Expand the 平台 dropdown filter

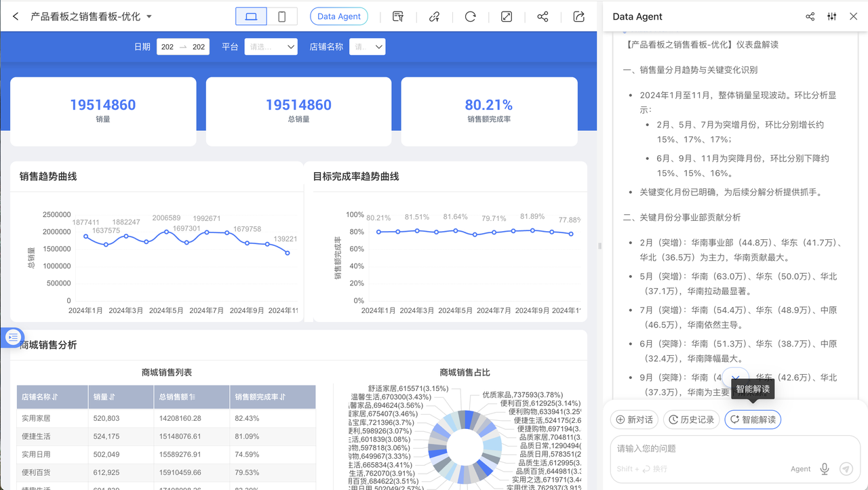click(271, 47)
